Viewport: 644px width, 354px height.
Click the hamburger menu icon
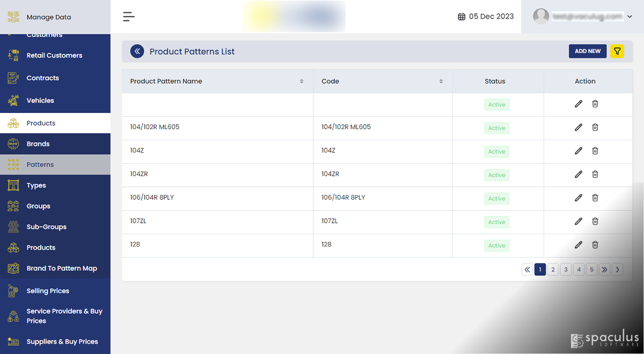pos(129,17)
